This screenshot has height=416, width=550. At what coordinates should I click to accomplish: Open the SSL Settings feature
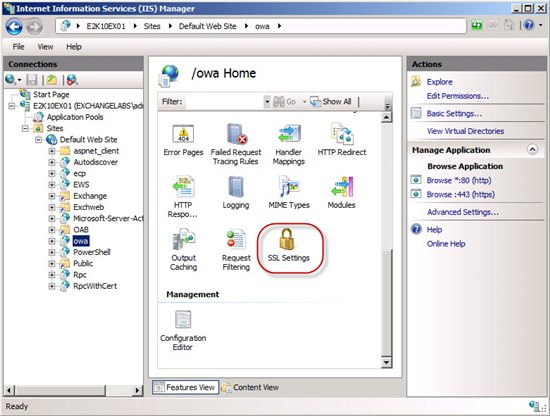[288, 245]
